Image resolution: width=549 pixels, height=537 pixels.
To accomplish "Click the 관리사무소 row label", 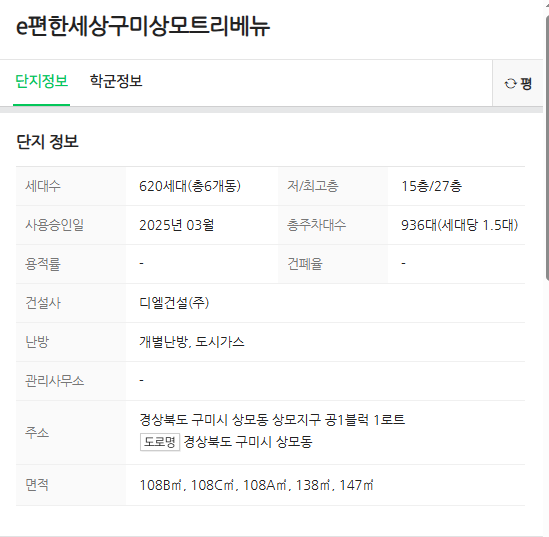I will coord(54,381).
